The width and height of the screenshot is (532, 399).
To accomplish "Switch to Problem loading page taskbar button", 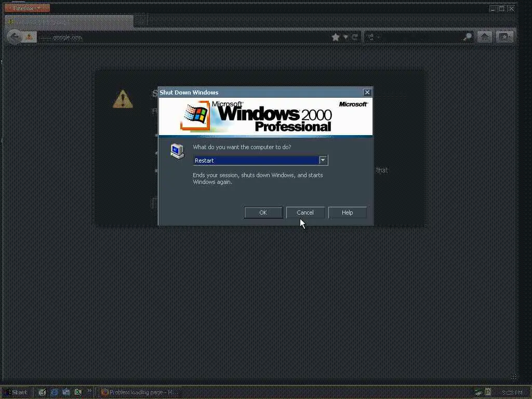I will pos(140,392).
